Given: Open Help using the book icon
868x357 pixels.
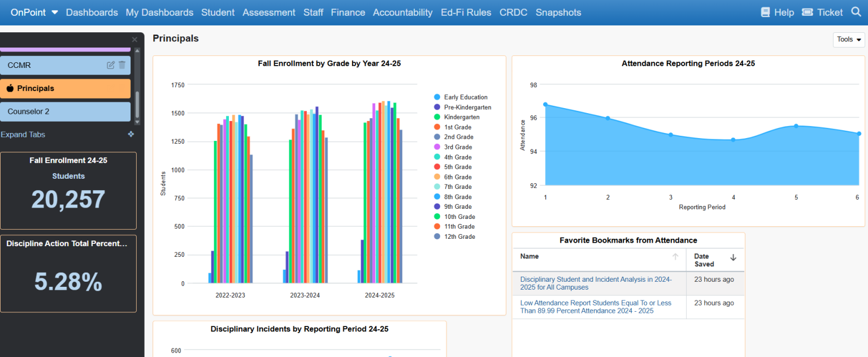Looking at the screenshot, I should (766, 12).
